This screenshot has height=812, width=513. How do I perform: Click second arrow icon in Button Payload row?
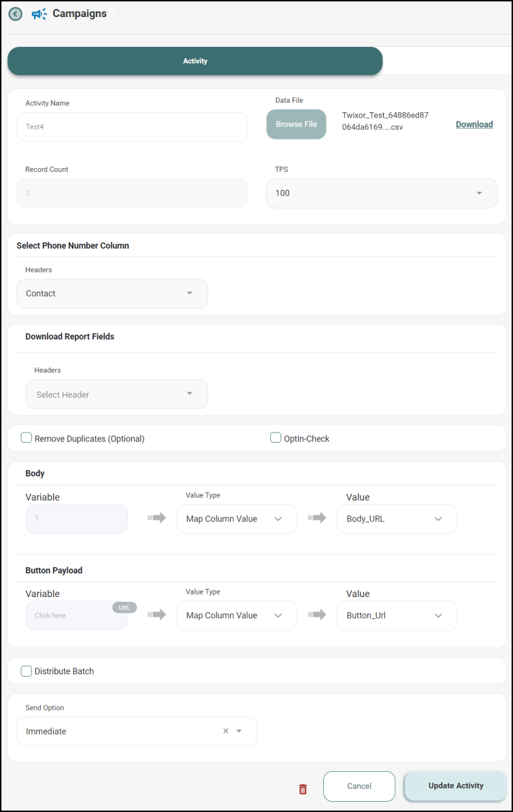click(317, 615)
